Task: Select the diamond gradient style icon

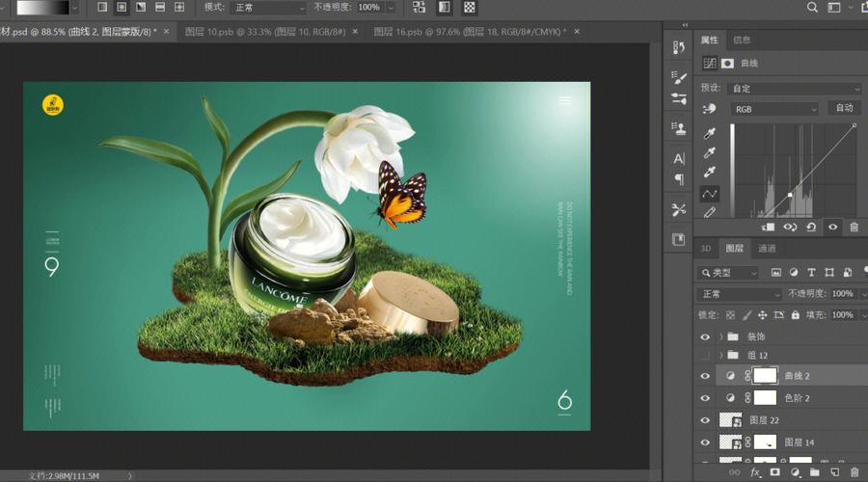Action: pos(179,7)
